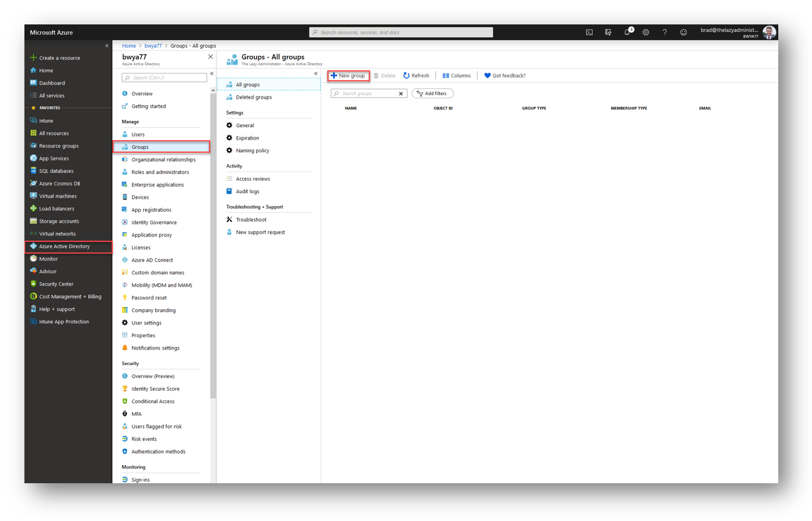The image size is (812, 521).
Task: Focus the directory menu search box
Action: (164, 77)
